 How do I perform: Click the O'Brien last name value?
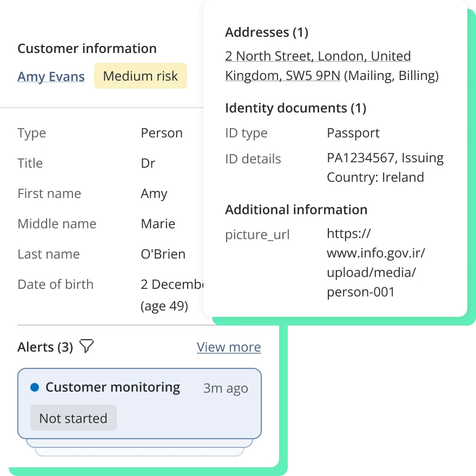[163, 254]
